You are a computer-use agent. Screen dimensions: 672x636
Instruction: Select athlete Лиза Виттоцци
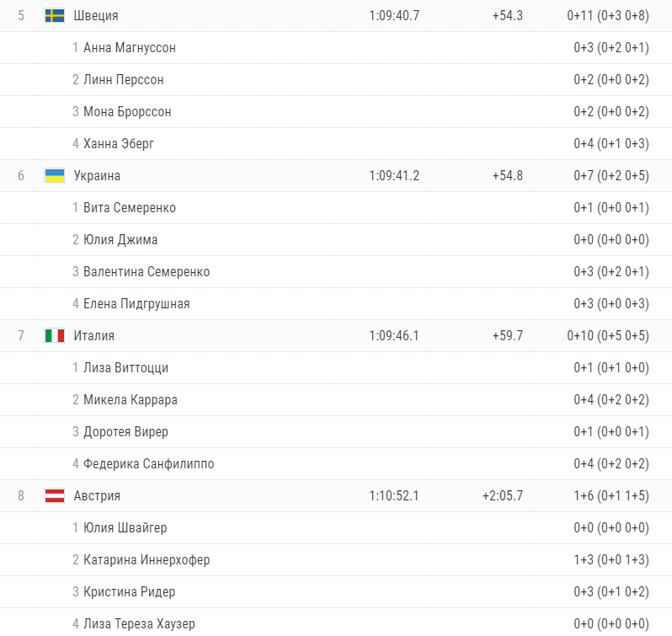pos(125,368)
